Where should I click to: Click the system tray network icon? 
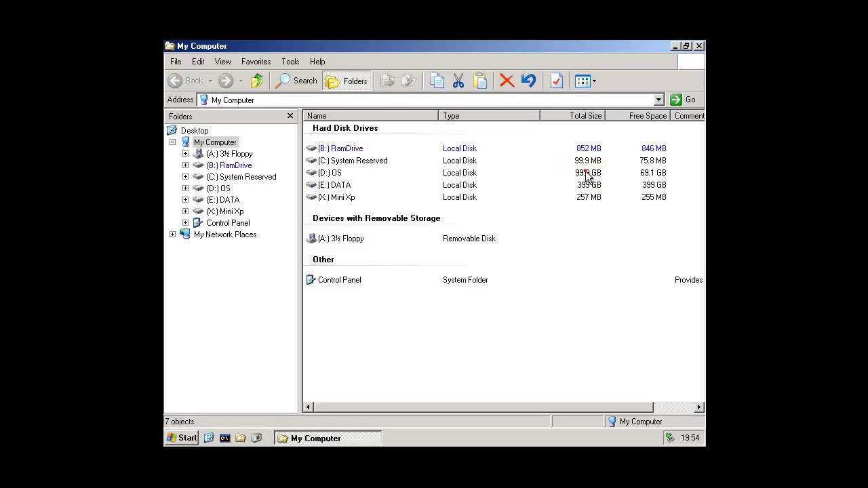[x=670, y=438]
